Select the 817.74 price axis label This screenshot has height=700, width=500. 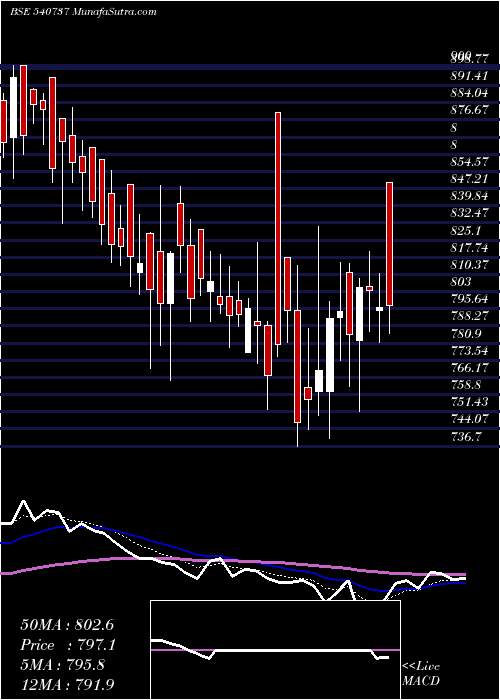(468, 247)
